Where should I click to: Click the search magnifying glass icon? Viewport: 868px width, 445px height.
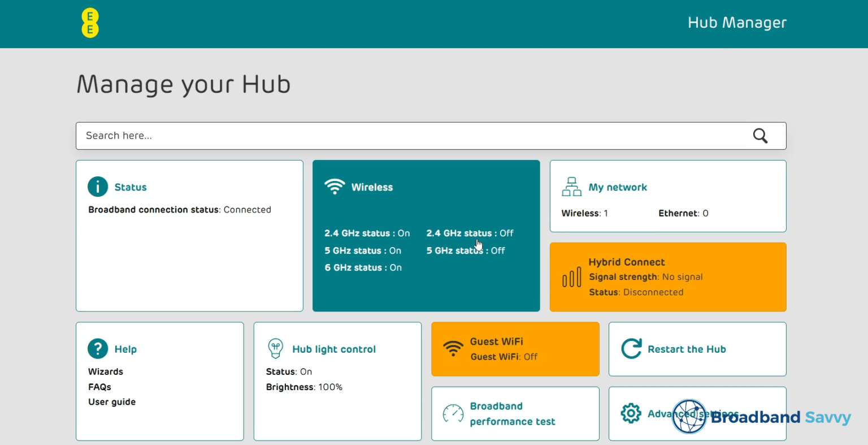[x=759, y=136]
